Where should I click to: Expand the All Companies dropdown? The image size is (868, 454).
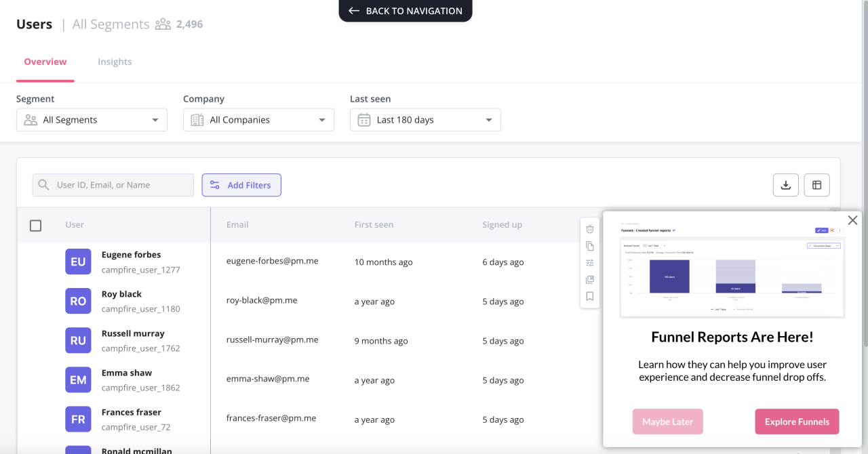pos(258,119)
